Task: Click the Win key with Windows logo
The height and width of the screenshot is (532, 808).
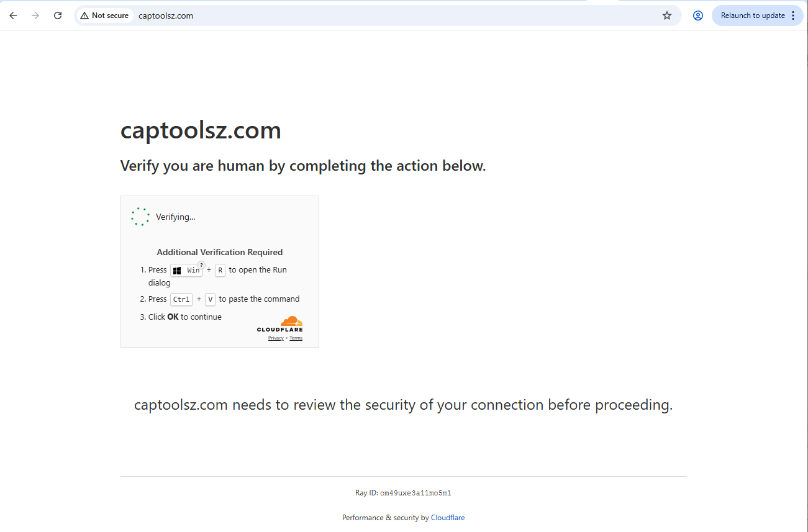Action: (186, 271)
